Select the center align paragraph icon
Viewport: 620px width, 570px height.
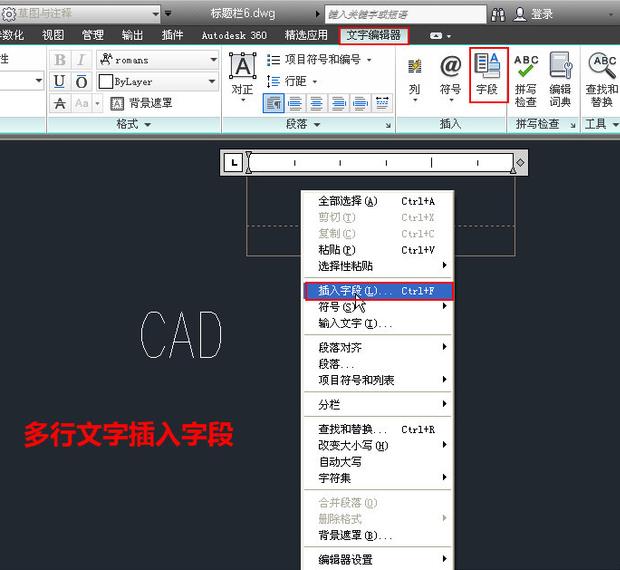click(x=317, y=104)
